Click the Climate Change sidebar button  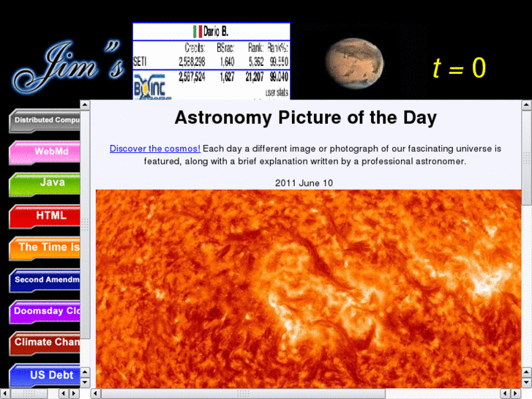(x=44, y=343)
